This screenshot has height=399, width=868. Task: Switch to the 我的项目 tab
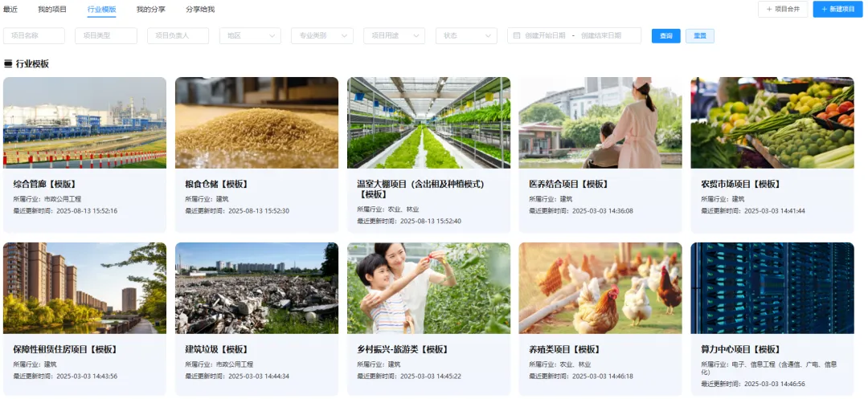click(52, 10)
